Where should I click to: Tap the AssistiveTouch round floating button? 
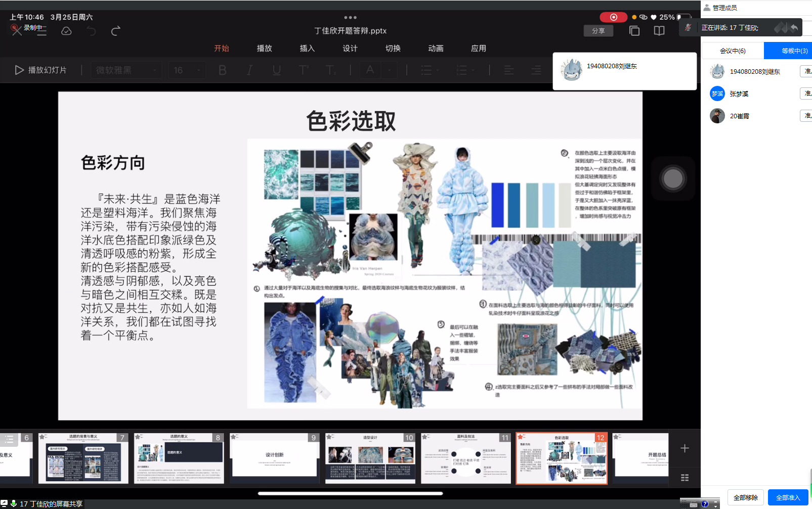(673, 178)
